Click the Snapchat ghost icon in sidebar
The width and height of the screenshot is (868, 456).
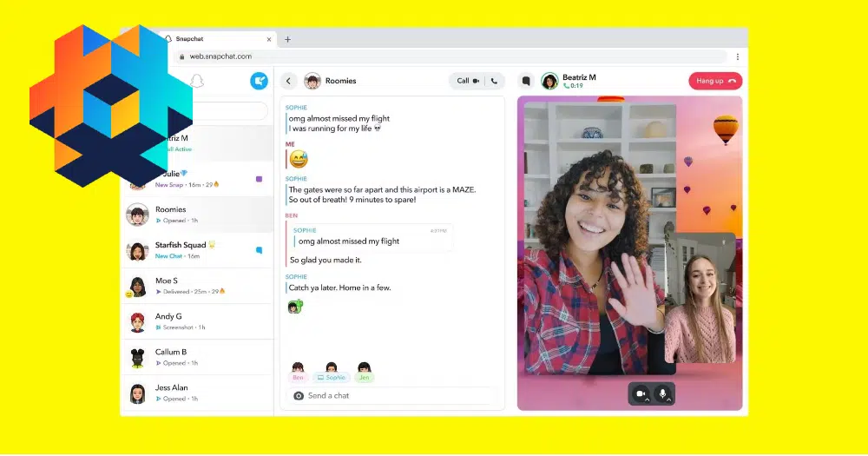tap(197, 81)
